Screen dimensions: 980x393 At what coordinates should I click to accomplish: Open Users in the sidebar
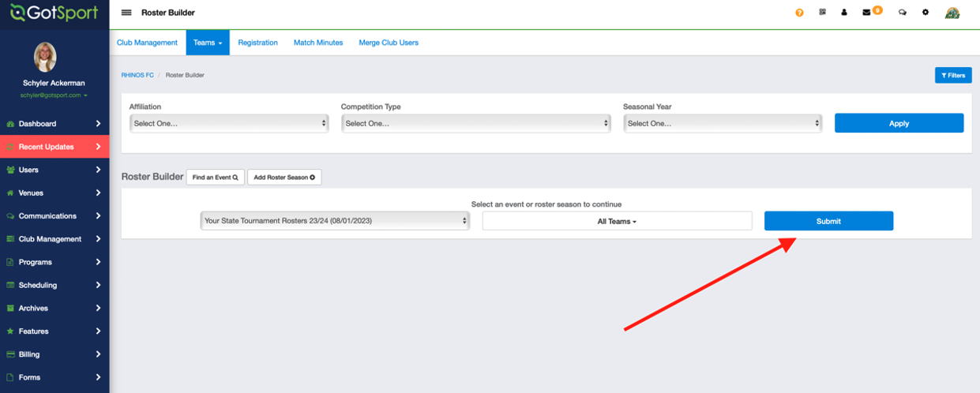(x=54, y=170)
